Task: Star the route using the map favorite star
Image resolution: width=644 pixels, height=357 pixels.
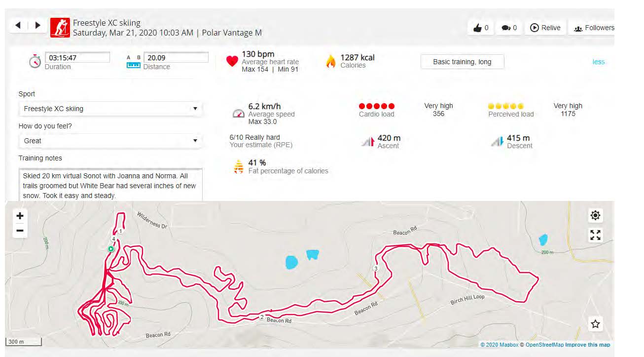Action: tap(595, 324)
